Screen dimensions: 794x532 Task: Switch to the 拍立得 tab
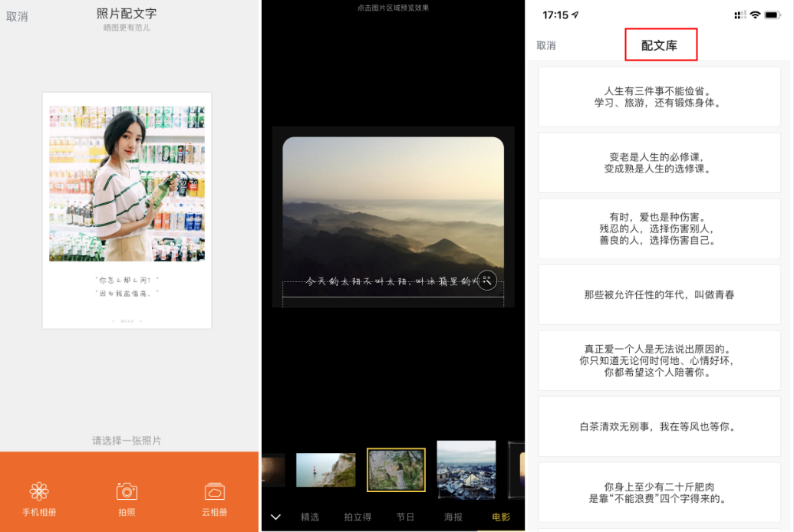click(x=357, y=517)
